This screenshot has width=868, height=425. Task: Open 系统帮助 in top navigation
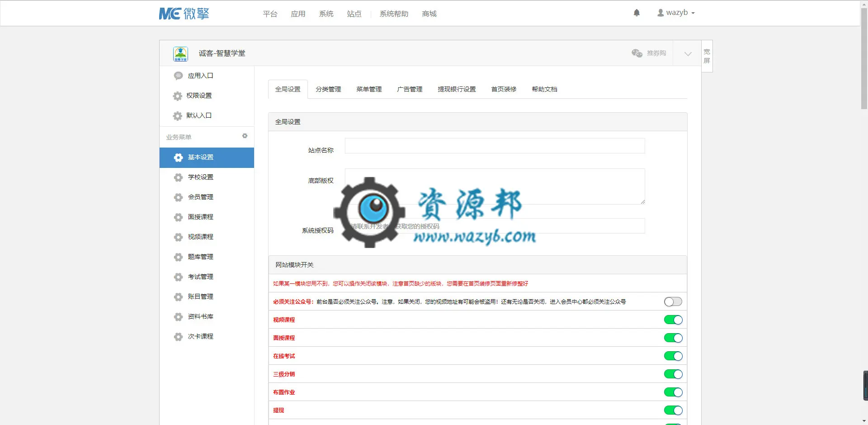tap(394, 14)
